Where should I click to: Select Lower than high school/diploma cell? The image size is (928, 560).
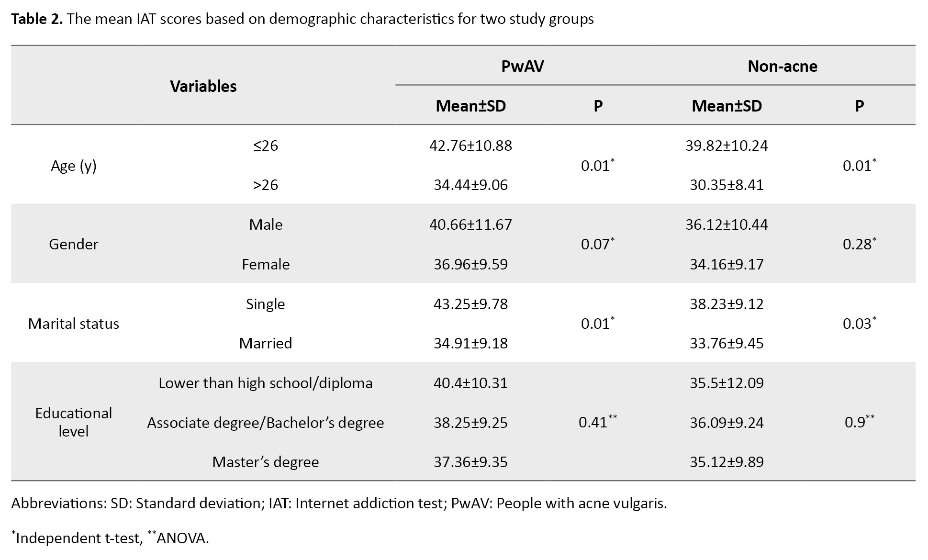pyautogui.click(x=266, y=383)
